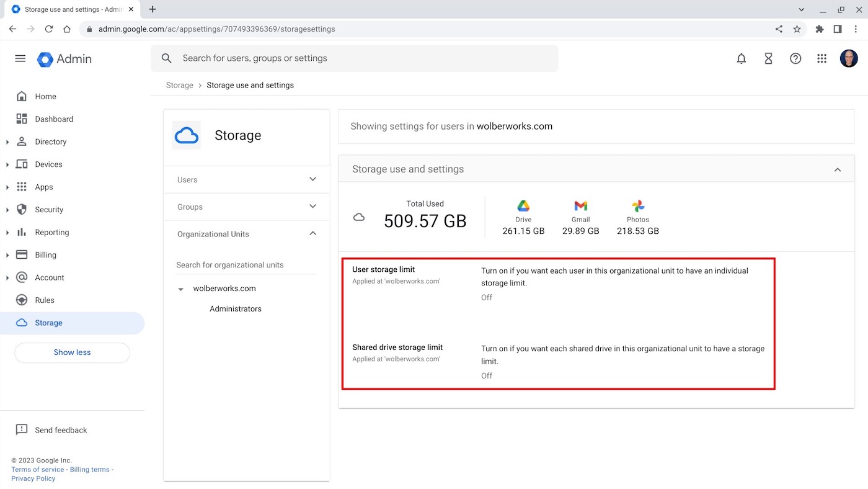Open the Storage breadcrumb link
Image resolution: width=868 pixels, height=489 pixels.
[x=179, y=85]
